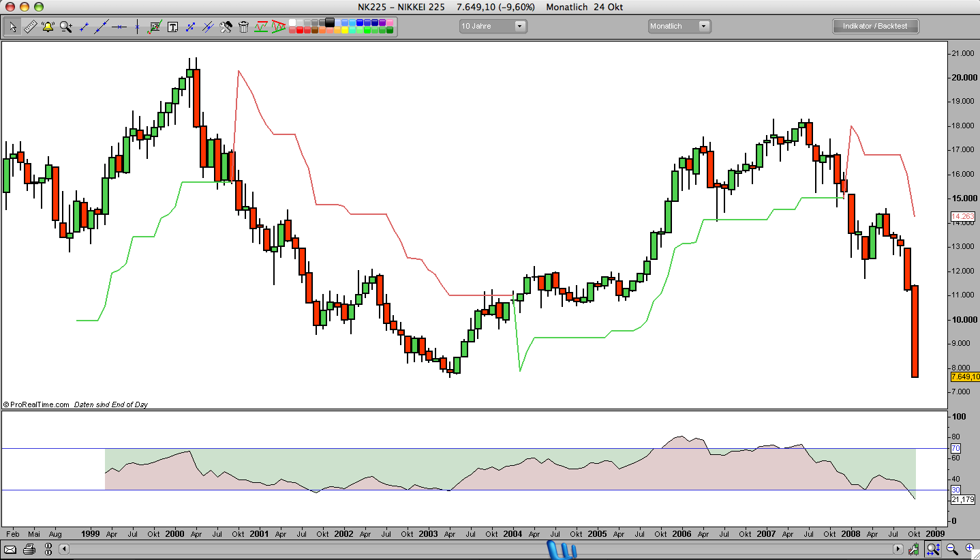Choose the diagonal trend line tool
The image size is (980, 560).
(102, 27)
